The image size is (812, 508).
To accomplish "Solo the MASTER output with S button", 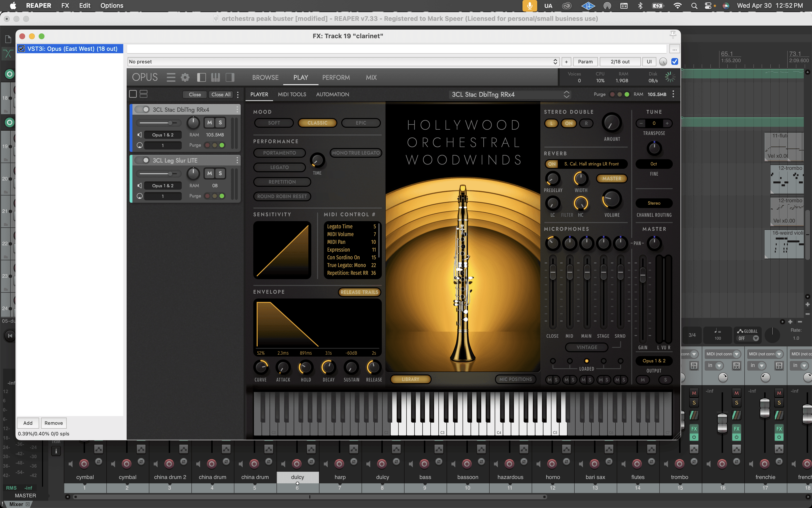I will click(665, 380).
